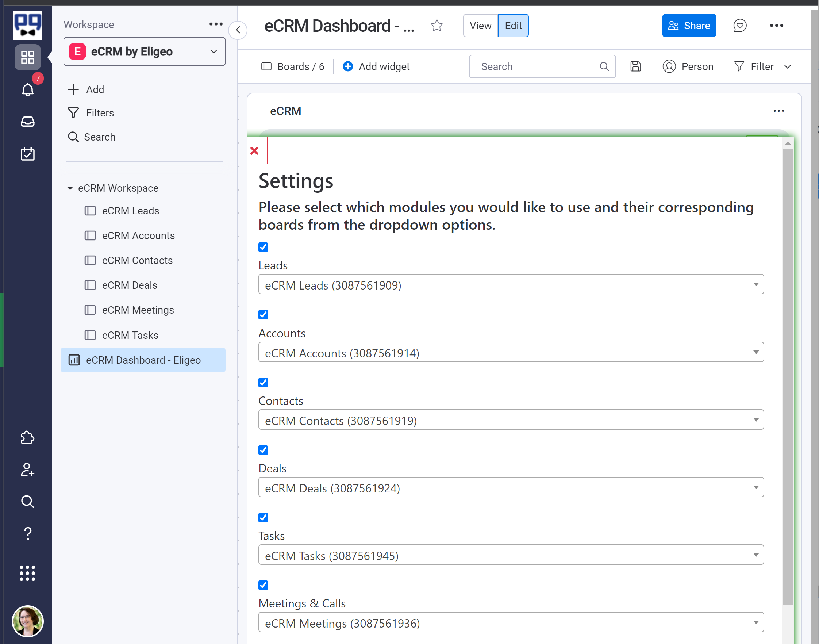Open the calendar/tasks icon in sidebar
The height and width of the screenshot is (644, 819).
click(27, 154)
